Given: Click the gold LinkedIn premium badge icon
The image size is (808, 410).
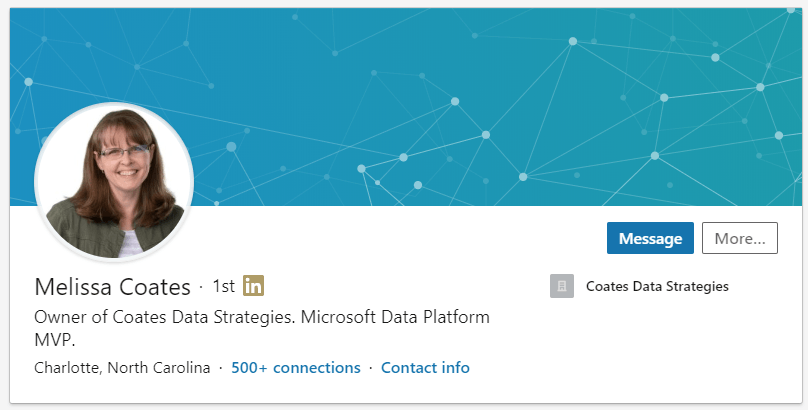Looking at the screenshot, I should tap(254, 286).
